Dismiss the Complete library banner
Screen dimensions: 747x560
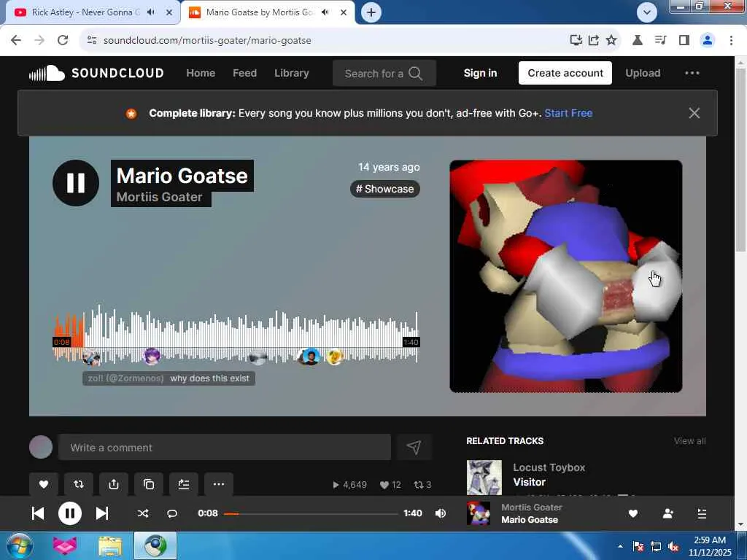coord(694,113)
